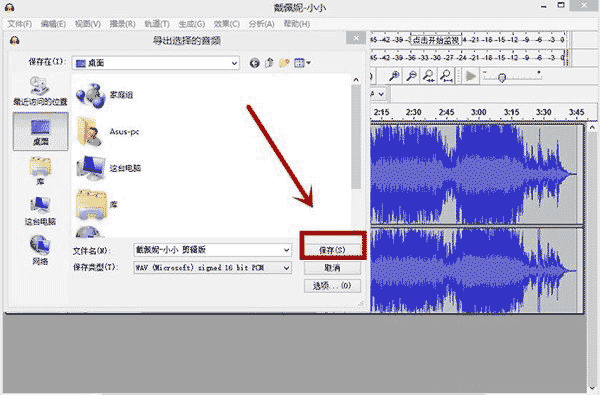This screenshot has width=600, height=395.
Task: Click the lower playback level meter
Action: [469, 58]
